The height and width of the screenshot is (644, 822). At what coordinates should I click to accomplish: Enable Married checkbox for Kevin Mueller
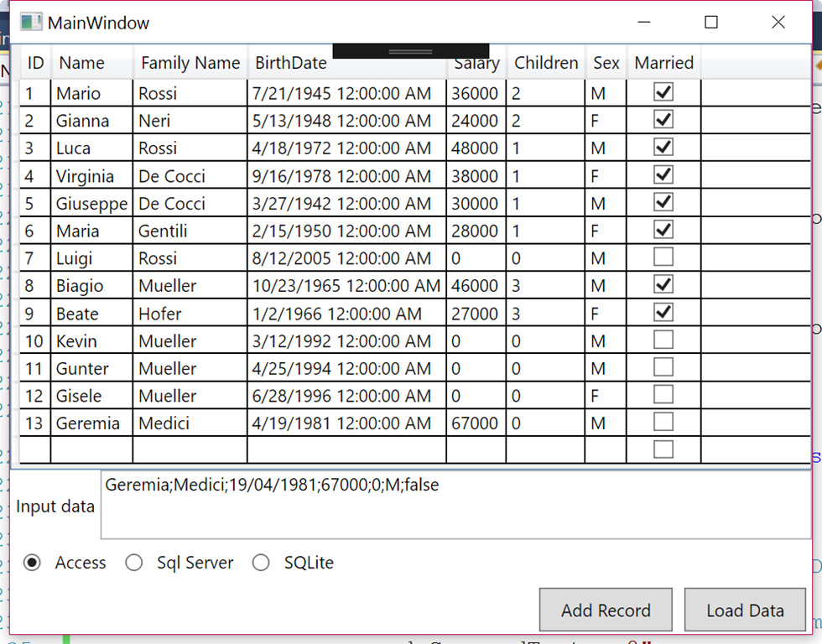click(663, 340)
